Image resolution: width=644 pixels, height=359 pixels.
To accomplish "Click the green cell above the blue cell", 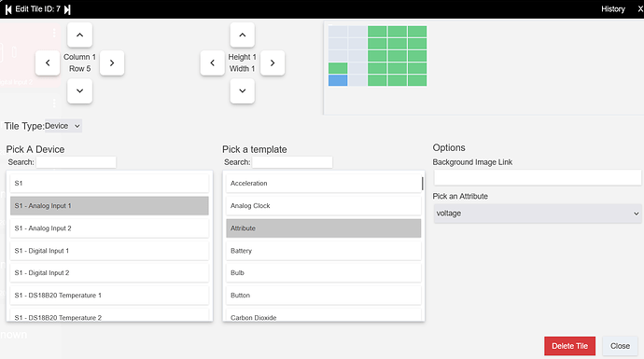I will pos(338,68).
